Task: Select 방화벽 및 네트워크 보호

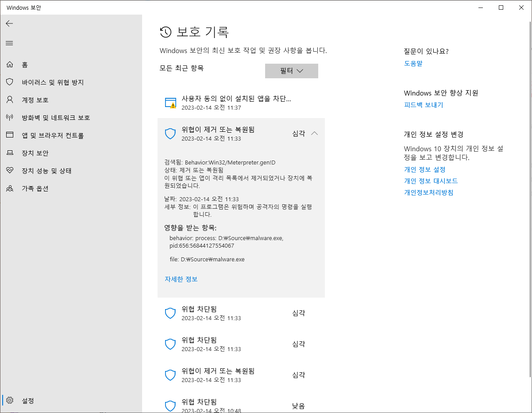Action: pyautogui.click(x=71, y=118)
